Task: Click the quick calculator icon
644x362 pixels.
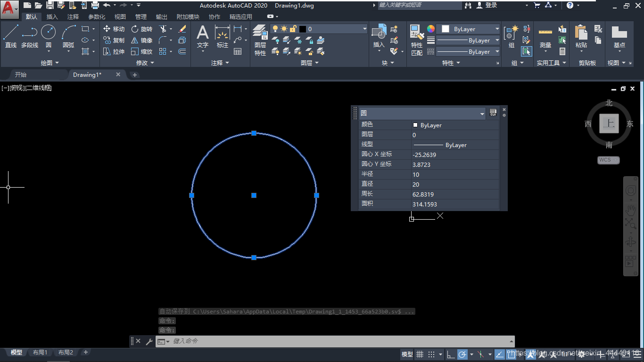Action: [562, 51]
